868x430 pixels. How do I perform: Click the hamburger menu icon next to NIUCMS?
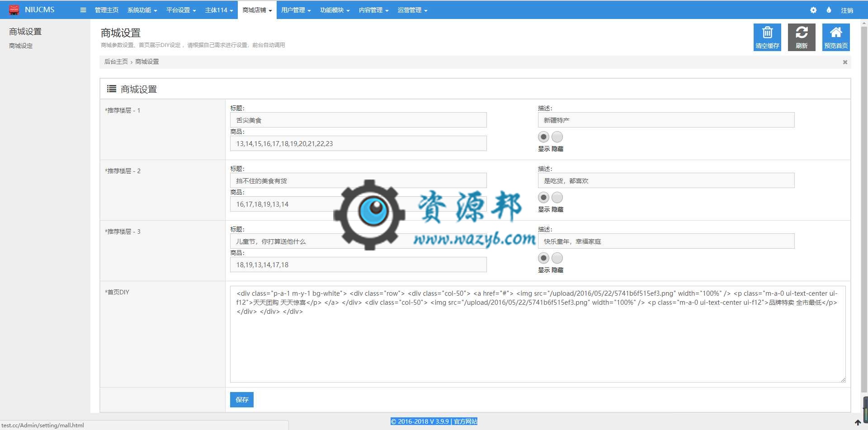click(83, 10)
